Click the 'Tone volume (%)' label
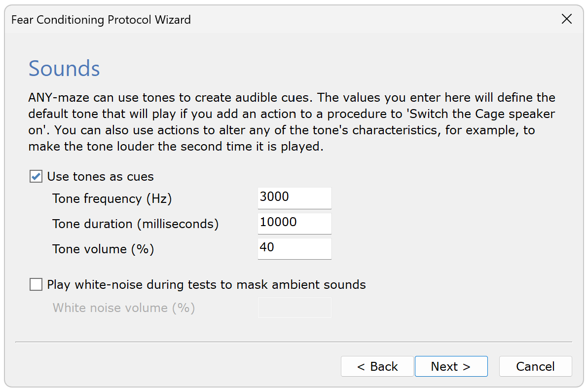The height and width of the screenshot is (390, 588). pyautogui.click(x=103, y=249)
